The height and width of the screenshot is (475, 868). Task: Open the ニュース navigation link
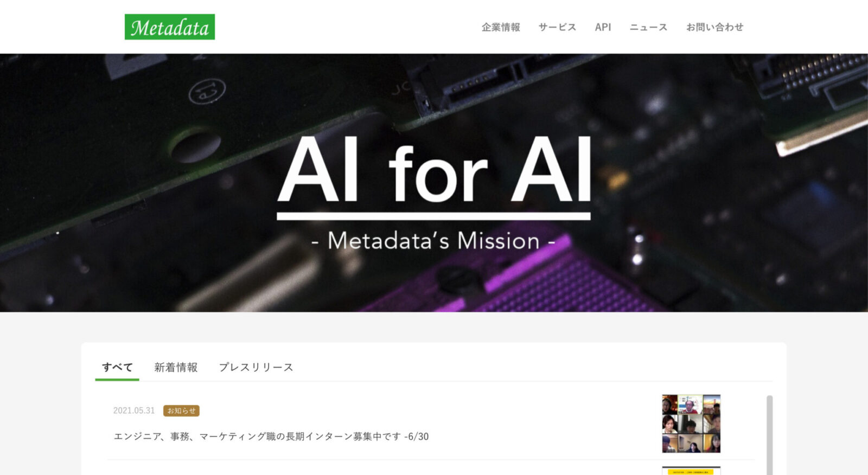click(x=648, y=27)
